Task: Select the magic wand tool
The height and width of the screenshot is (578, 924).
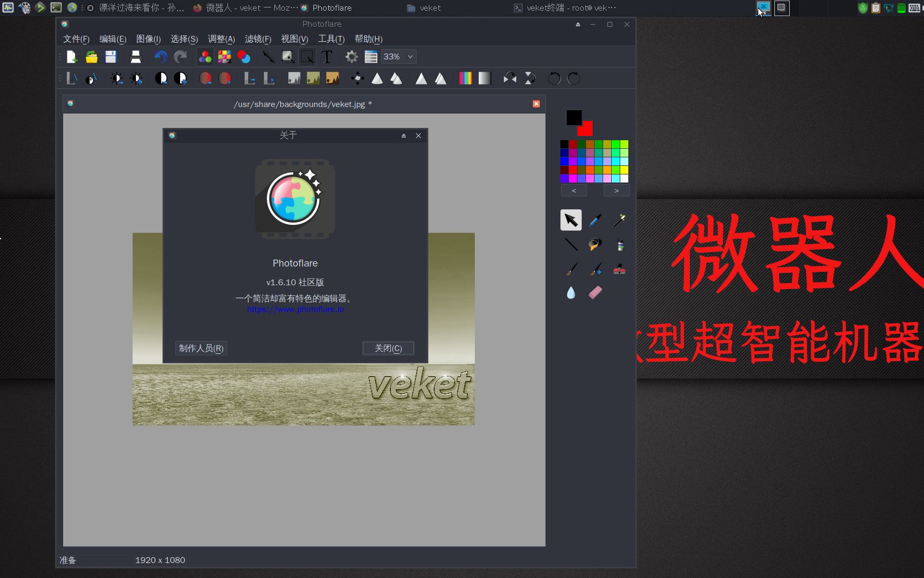Action: (619, 220)
